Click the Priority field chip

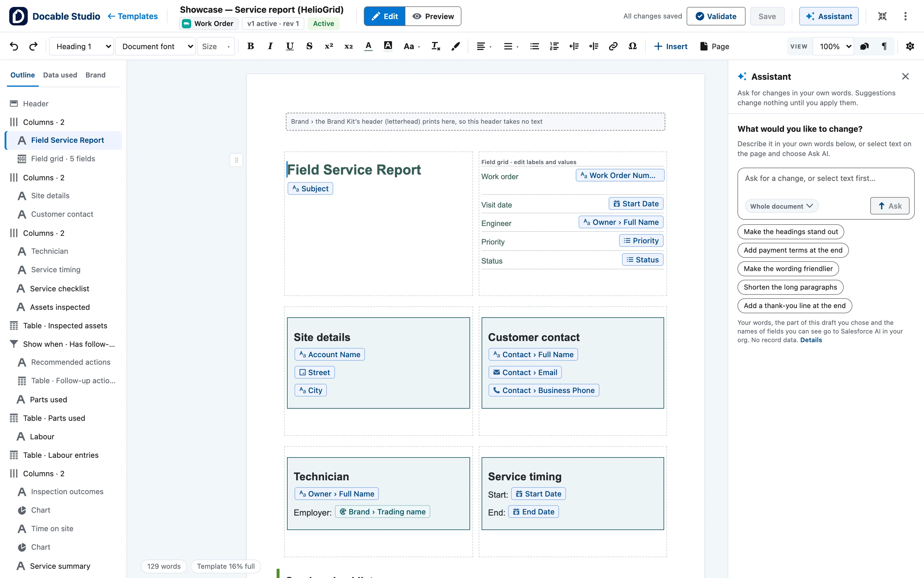pos(641,240)
